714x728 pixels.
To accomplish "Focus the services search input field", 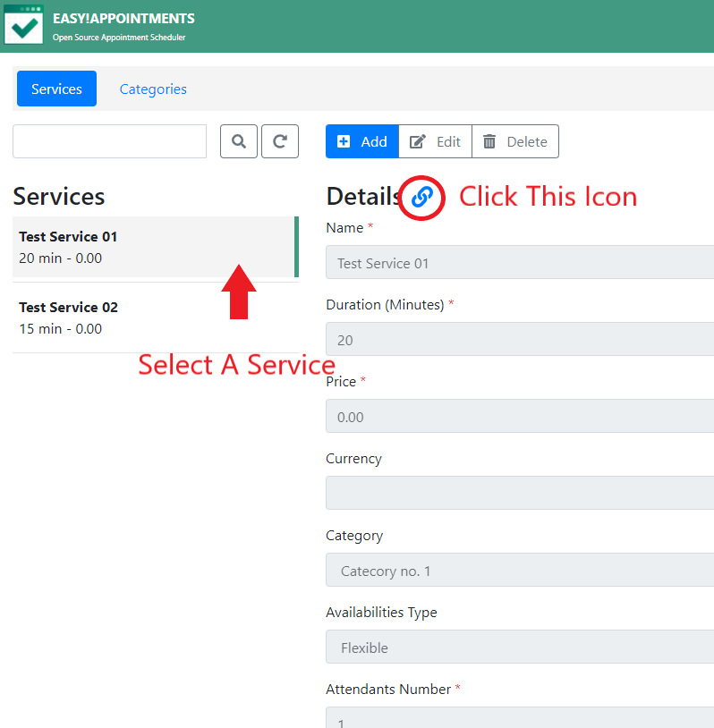I will (110, 141).
